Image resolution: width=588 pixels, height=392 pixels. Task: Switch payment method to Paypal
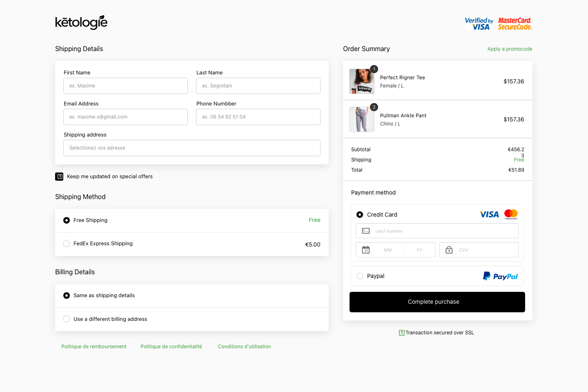click(x=360, y=276)
